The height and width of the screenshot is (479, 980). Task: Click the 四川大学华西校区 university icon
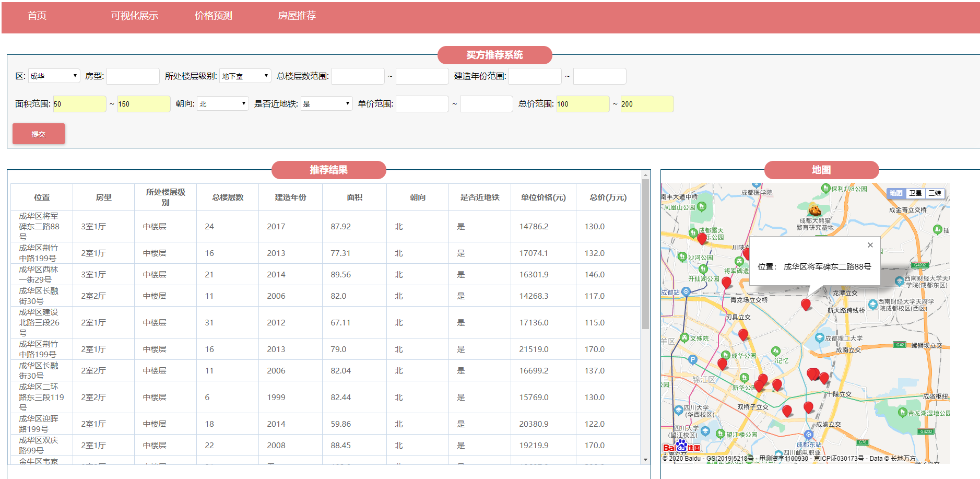[678, 410]
